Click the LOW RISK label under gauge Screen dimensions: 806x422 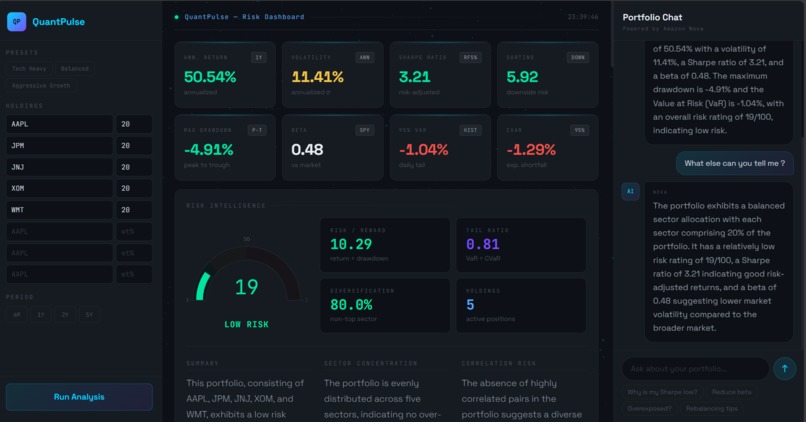[x=246, y=324]
